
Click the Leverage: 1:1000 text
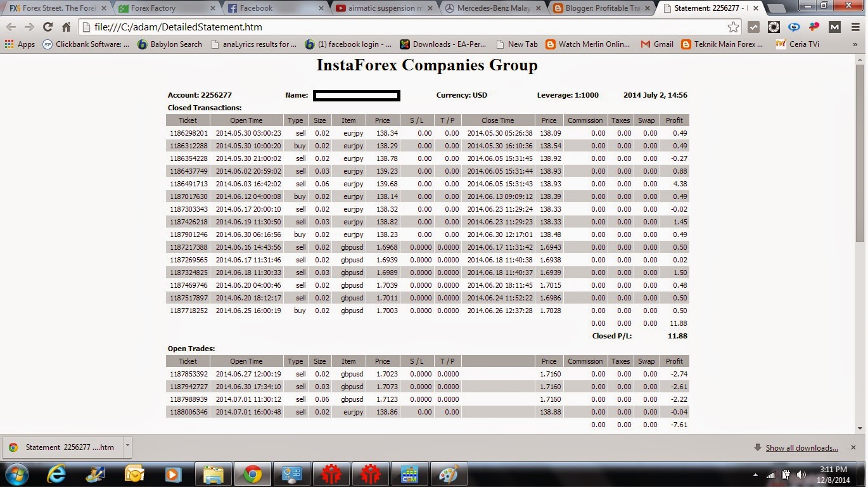[x=568, y=95]
